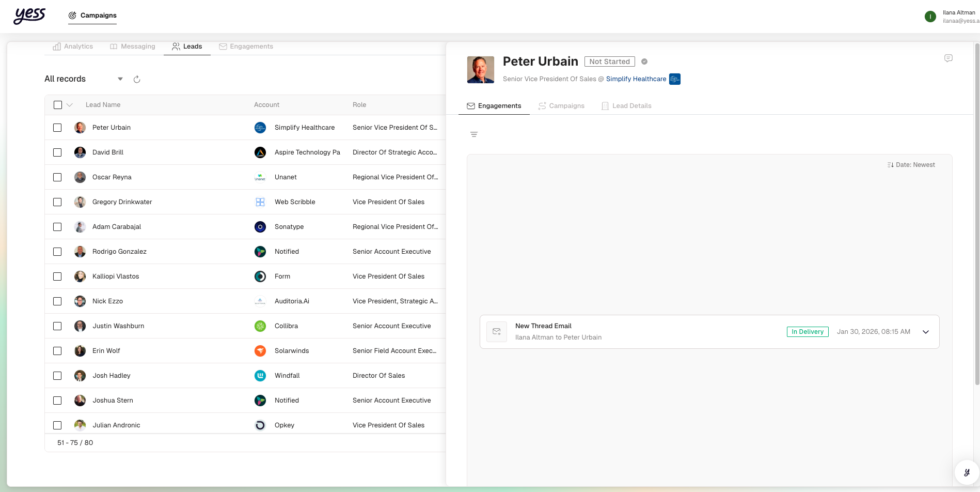This screenshot has height=492, width=980.
Task: Open the select-all options chevron
Action: pyautogui.click(x=70, y=105)
